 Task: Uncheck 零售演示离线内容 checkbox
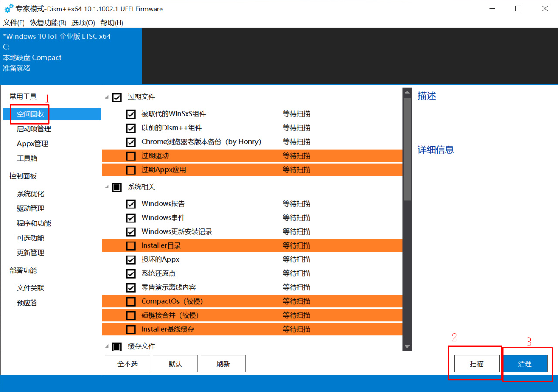[x=131, y=288]
